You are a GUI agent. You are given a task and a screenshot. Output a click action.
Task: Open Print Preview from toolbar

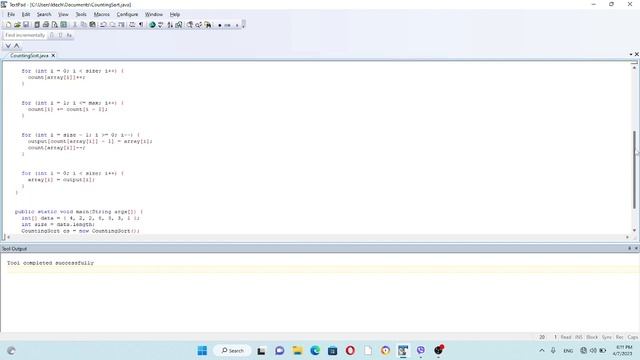tap(55, 25)
